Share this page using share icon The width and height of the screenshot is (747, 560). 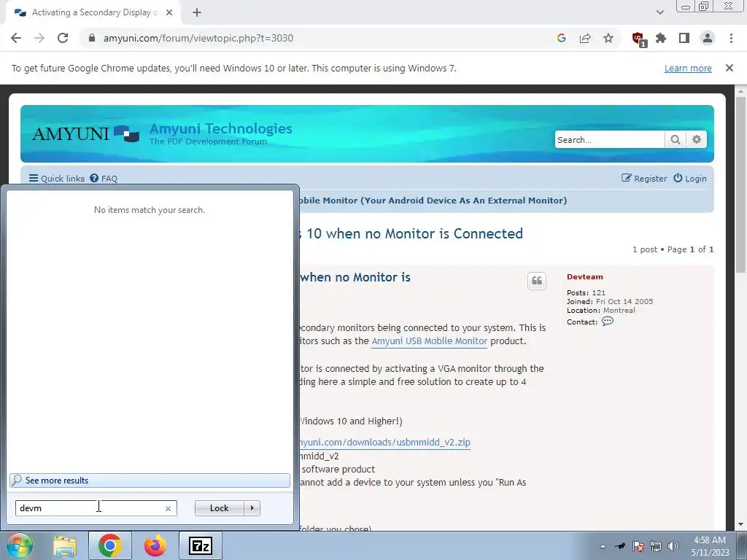click(x=584, y=38)
